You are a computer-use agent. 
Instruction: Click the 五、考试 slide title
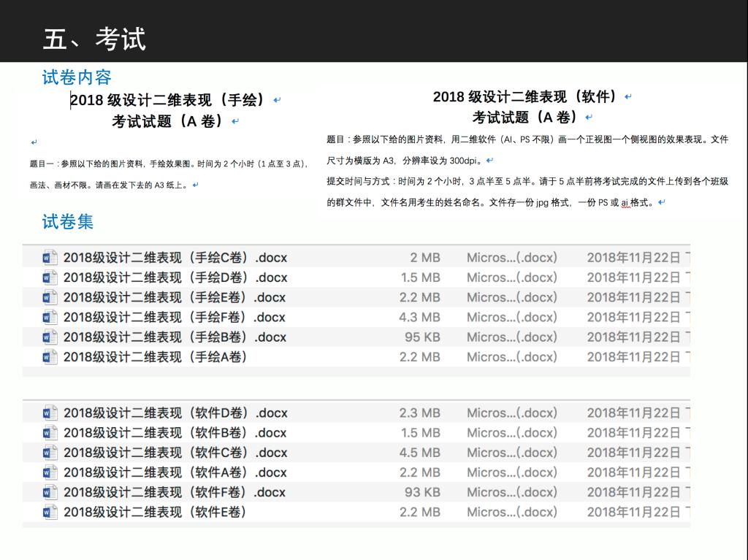pyautogui.click(x=94, y=39)
